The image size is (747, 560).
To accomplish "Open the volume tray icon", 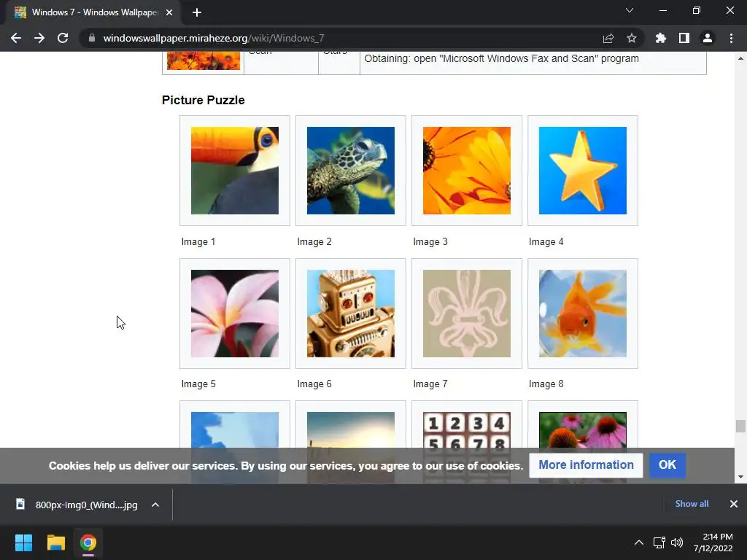I will coord(677,542).
